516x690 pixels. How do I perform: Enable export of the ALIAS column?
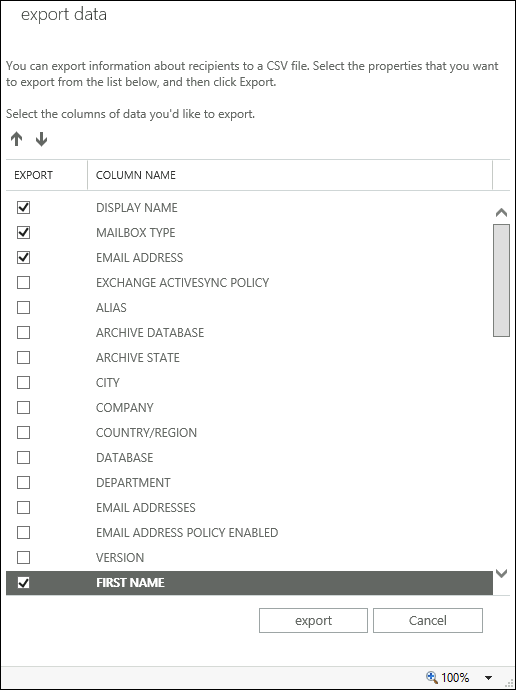click(23, 307)
